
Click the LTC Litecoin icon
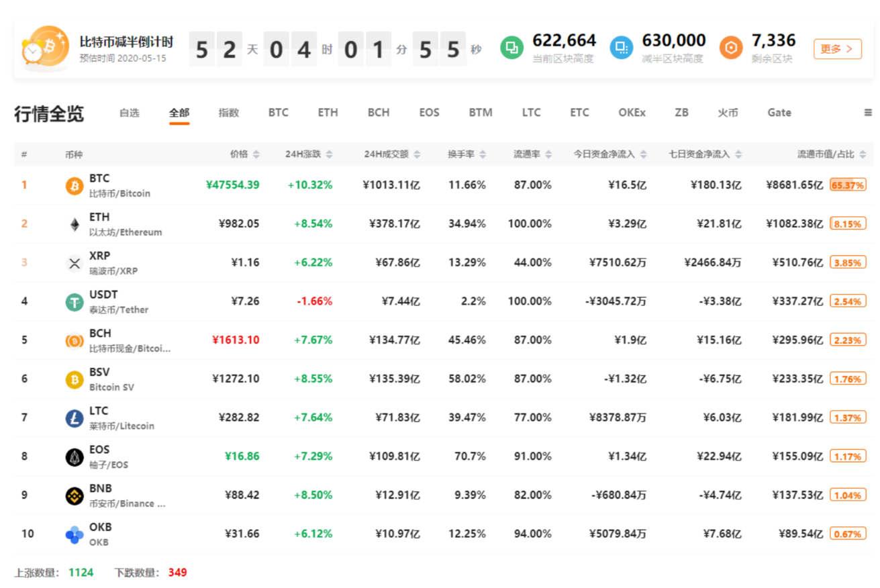(x=75, y=419)
